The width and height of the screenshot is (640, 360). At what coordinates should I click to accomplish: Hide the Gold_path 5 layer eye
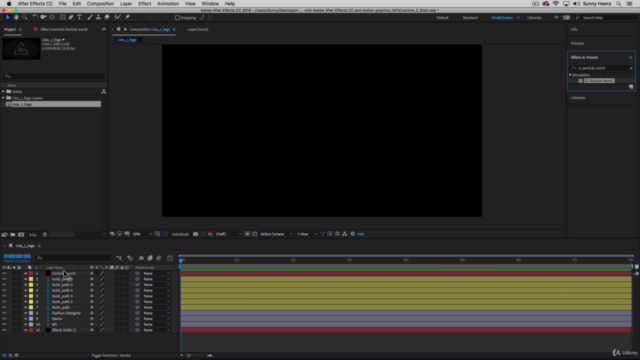pos(4,285)
